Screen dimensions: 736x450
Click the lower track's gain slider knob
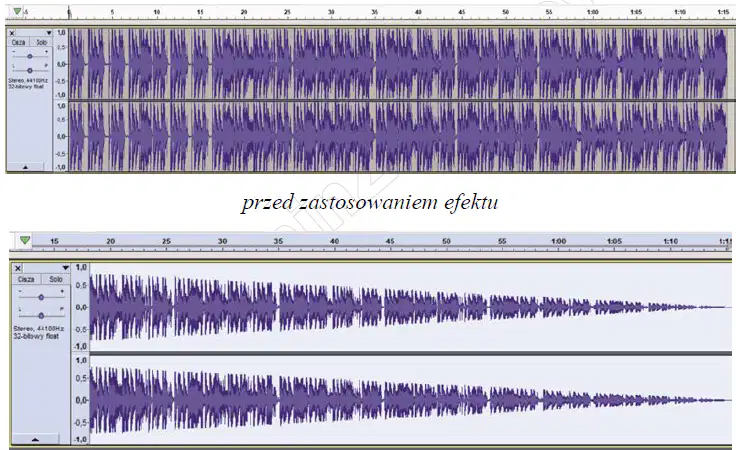coord(41,297)
